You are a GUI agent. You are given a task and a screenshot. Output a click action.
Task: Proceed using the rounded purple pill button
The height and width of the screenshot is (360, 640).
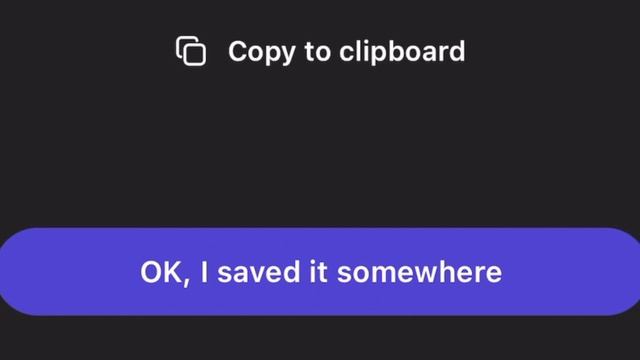tap(320, 272)
